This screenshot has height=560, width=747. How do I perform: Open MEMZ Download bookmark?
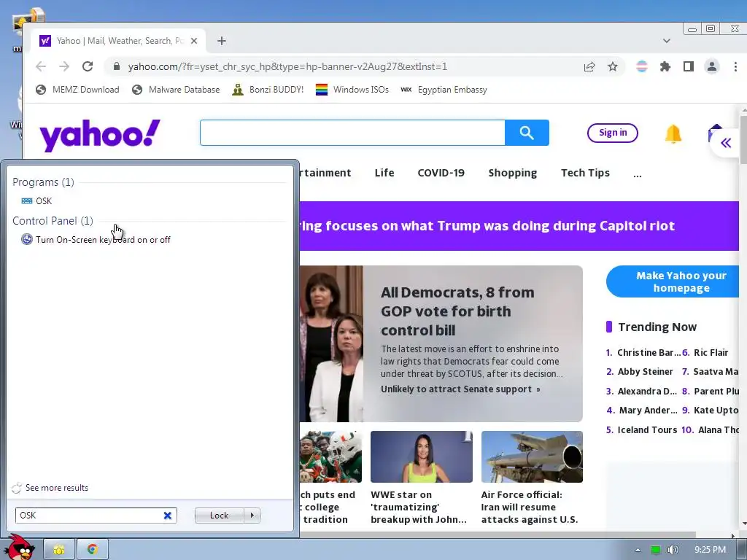(x=77, y=90)
